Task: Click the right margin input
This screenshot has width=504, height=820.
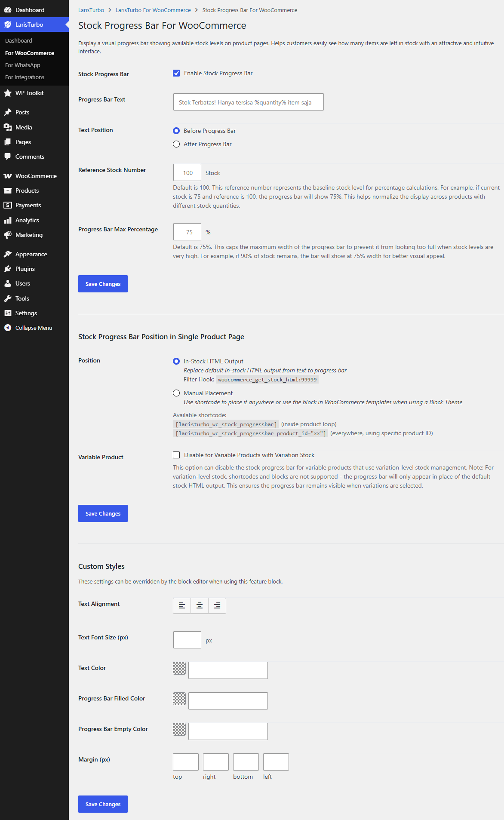Action: 216,762
